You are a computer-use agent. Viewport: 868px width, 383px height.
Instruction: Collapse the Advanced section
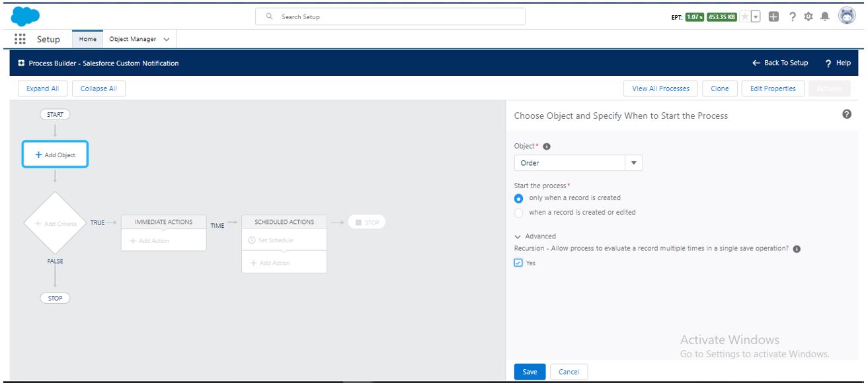(x=535, y=236)
